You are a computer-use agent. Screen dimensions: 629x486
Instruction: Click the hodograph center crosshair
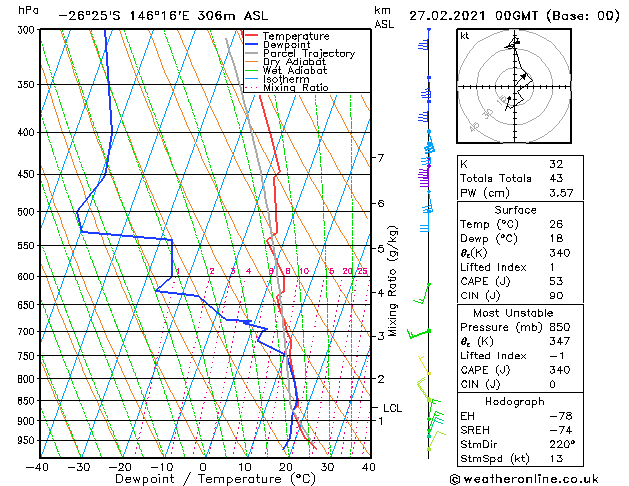[x=515, y=86]
